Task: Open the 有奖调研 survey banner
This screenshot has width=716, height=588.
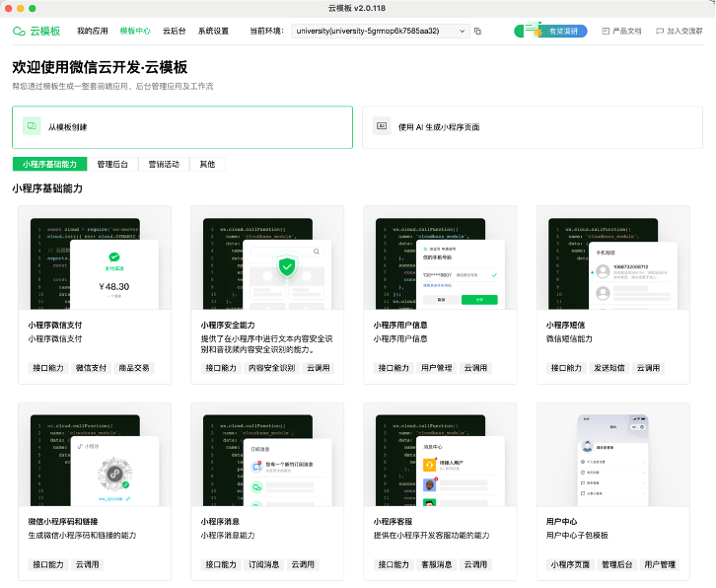Action: click(550, 31)
